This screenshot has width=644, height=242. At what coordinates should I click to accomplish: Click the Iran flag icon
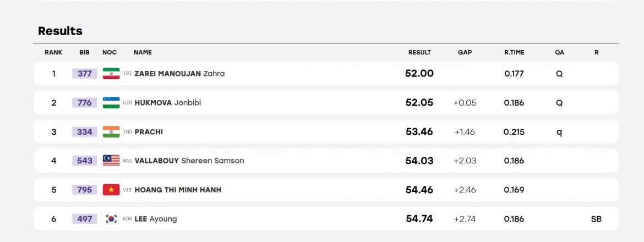[111, 74]
